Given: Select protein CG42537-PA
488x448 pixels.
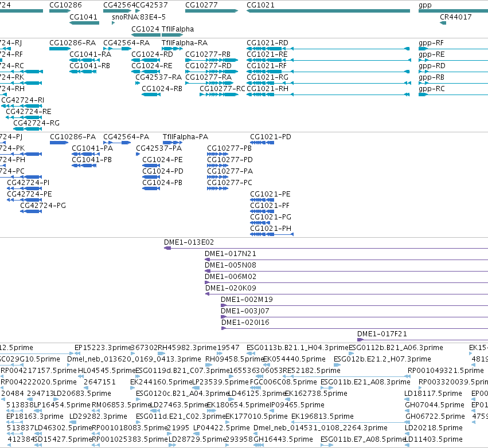Looking at the screenshot, I should tap(159, 148).
